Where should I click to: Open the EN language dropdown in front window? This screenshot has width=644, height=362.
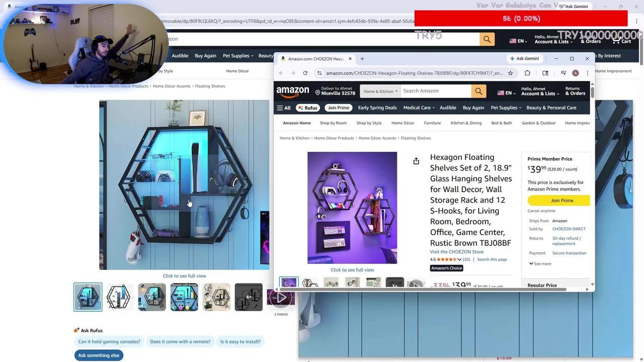506,93
